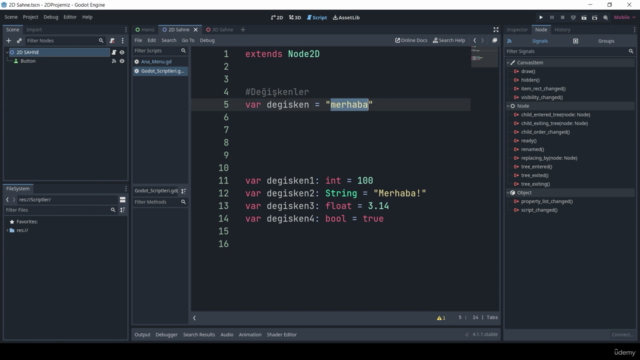Pause the running project
Viewport: 640px width, 360px height.
tap(552, 18)
